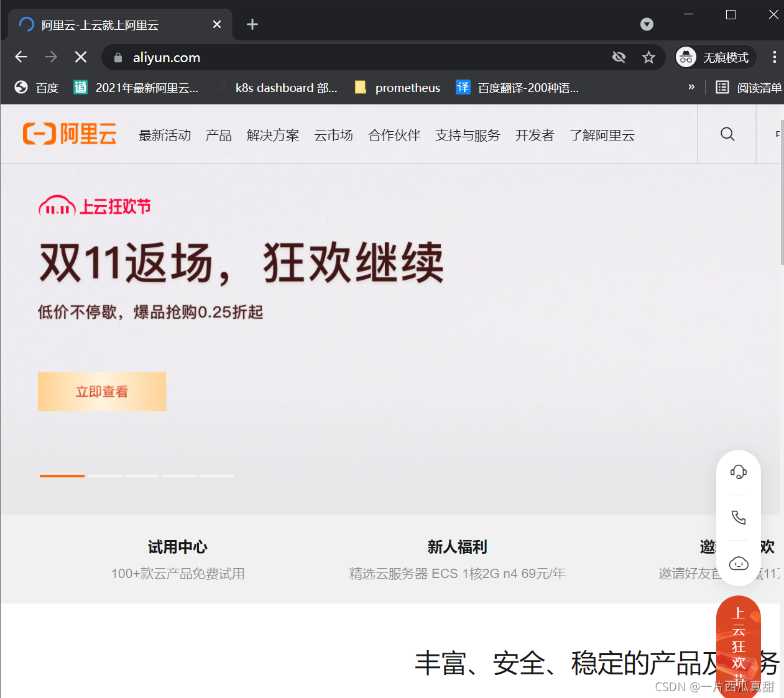This screenshot has width=784, height=698.
Task: Click the forward navigation arrow
Action: [51, 57]
